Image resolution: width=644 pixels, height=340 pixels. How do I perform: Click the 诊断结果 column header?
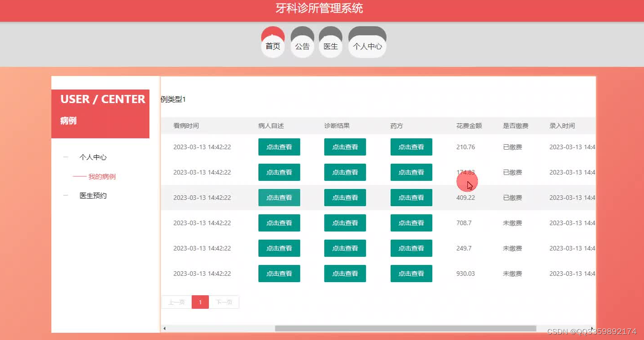[337, 126]
